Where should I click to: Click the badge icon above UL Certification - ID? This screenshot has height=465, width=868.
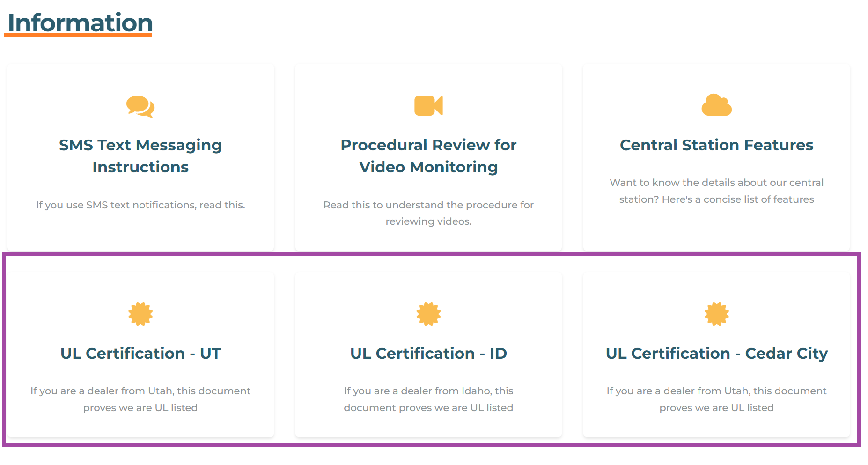(428, 314)
